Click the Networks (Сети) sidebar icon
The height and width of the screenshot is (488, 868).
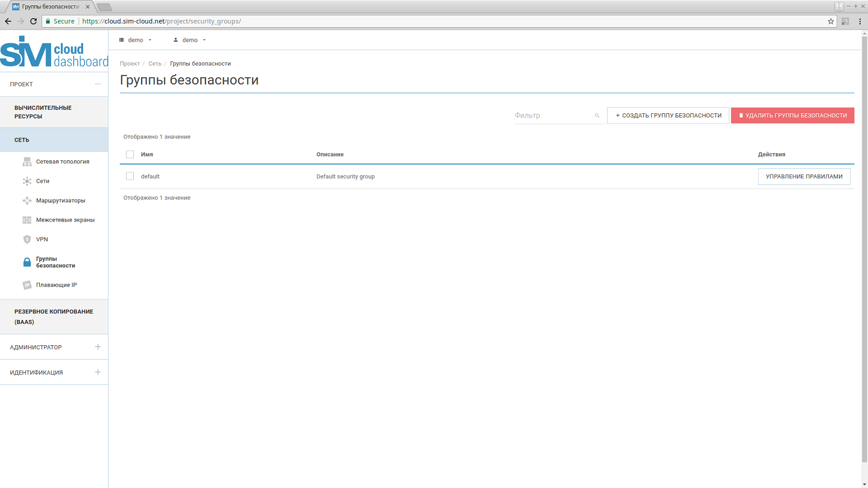(x=27, y=181)
